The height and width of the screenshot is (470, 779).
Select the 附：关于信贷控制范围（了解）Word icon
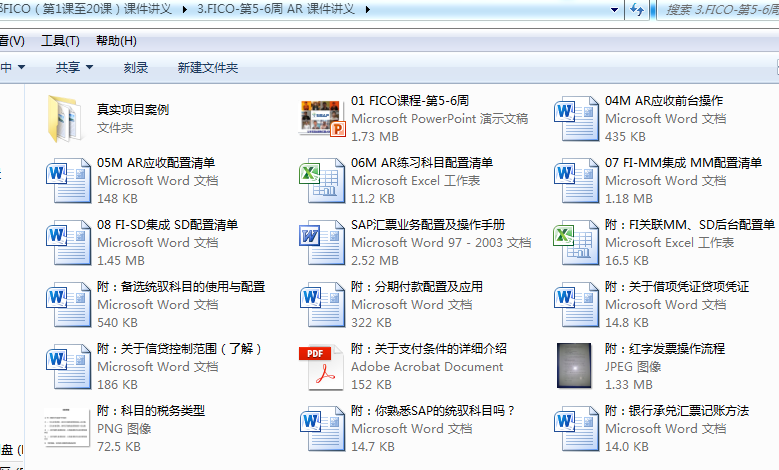[x=68, y=367]
